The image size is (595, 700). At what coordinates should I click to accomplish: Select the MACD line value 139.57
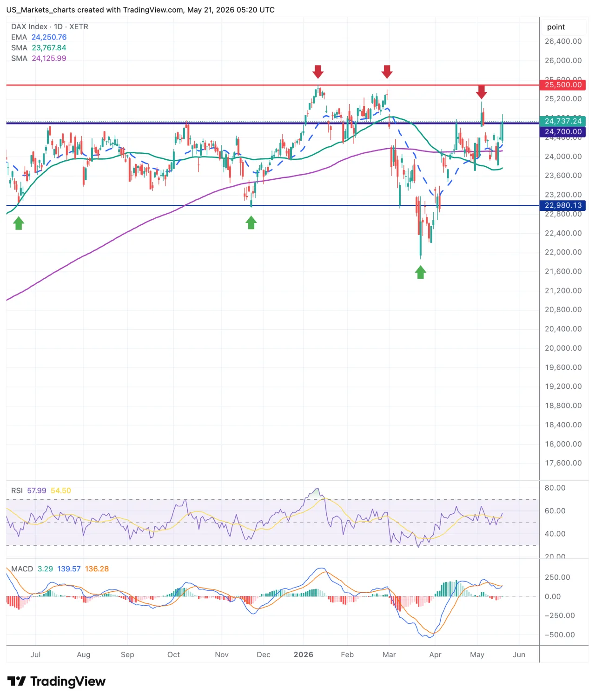[69, 569]
